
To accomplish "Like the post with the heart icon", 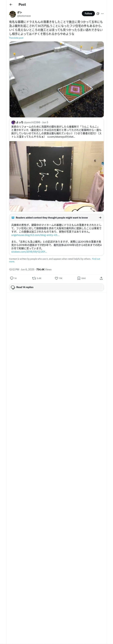I will tap(56, 278).
